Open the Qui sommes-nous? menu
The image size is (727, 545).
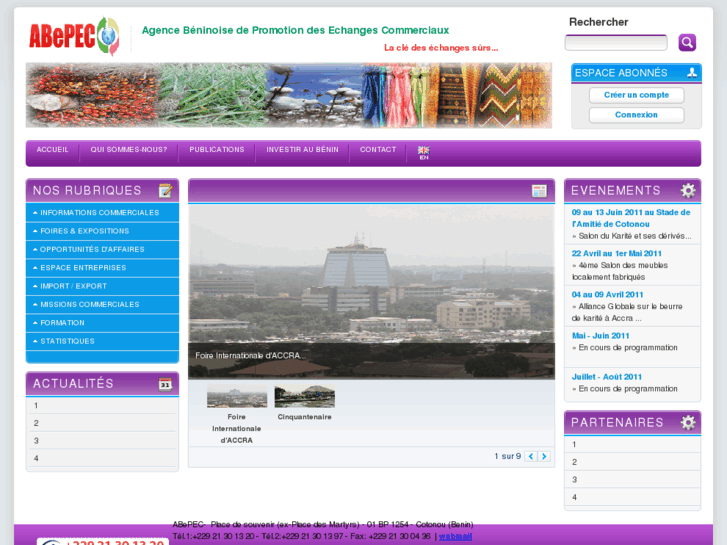129,150
